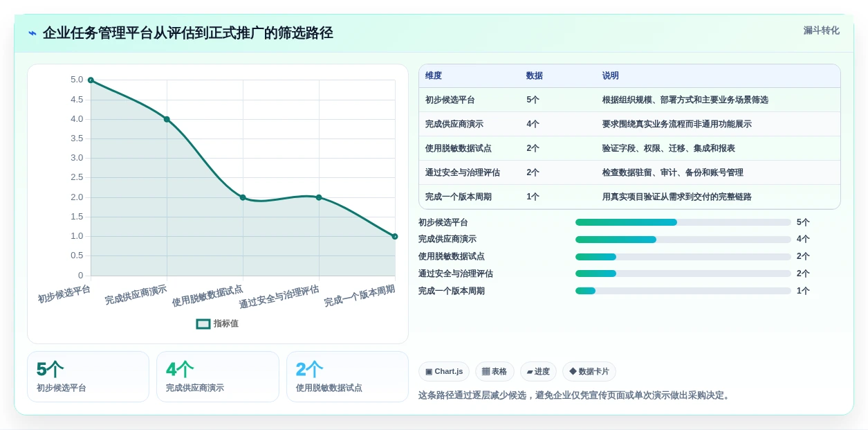
Task: Click the 表格 tag chip
Action: pos(495,372)
